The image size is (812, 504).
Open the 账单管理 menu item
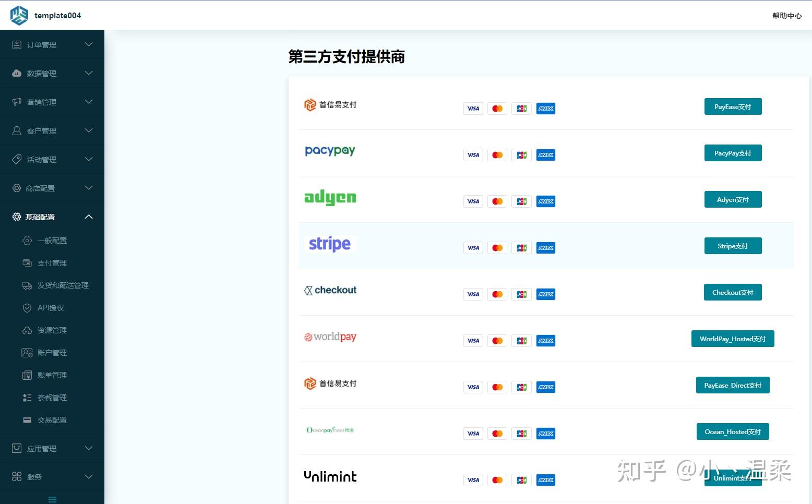[x=52, y=375]
